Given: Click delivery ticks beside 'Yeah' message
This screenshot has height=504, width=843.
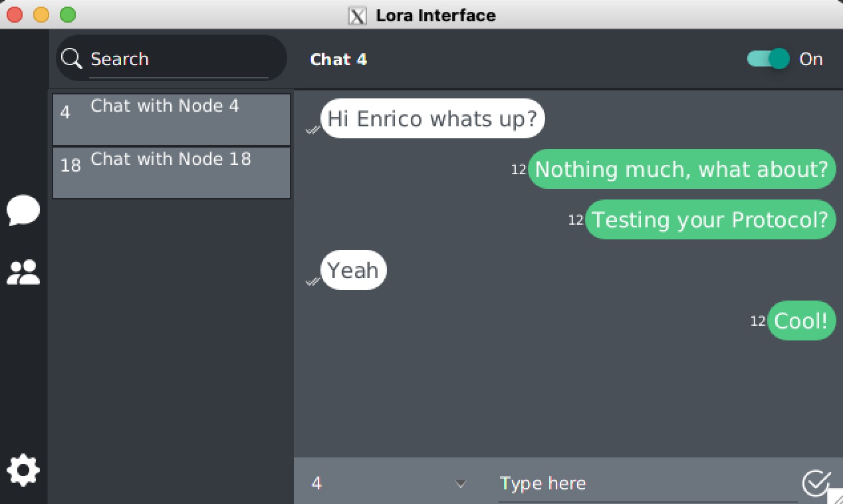Looking at the screenshot, I should click(x=312, y=281).
